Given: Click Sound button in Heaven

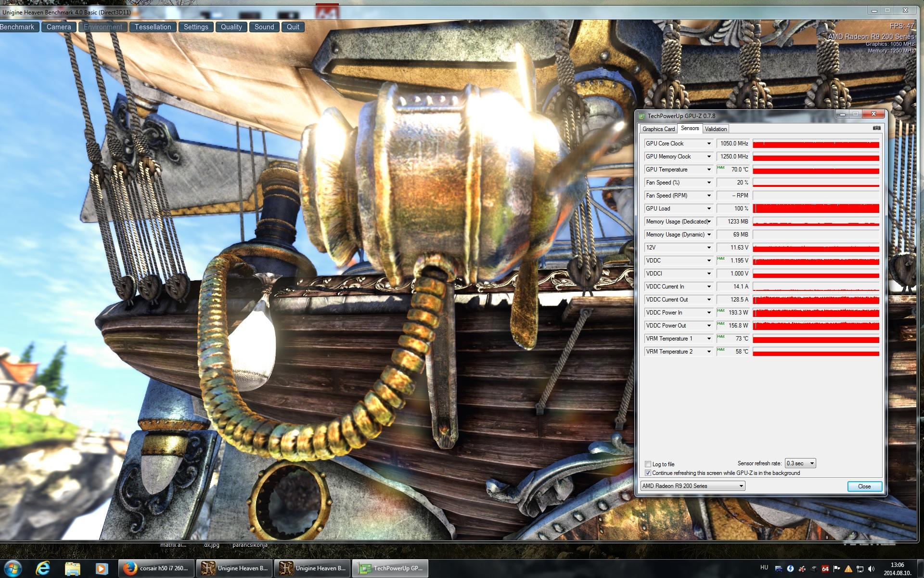Looking at the screenshot, I should click(264, 27).
